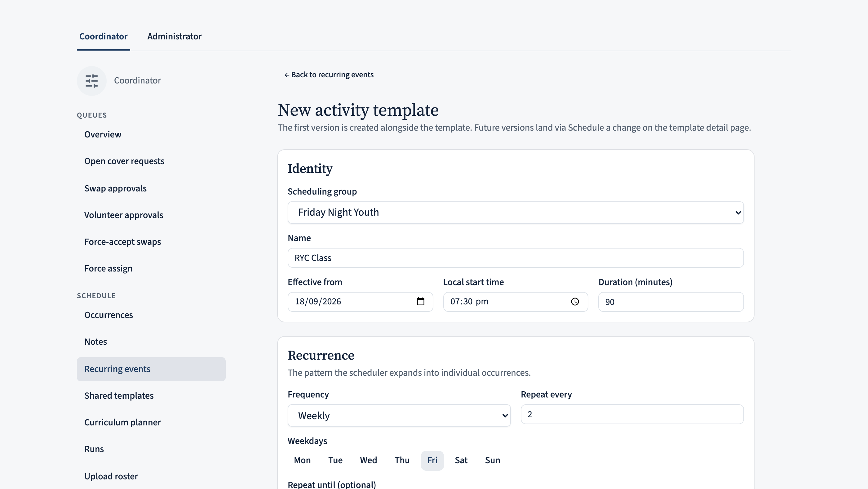Toggle the Mon weekday
The image size is (868, 489).
pos(302,460)
